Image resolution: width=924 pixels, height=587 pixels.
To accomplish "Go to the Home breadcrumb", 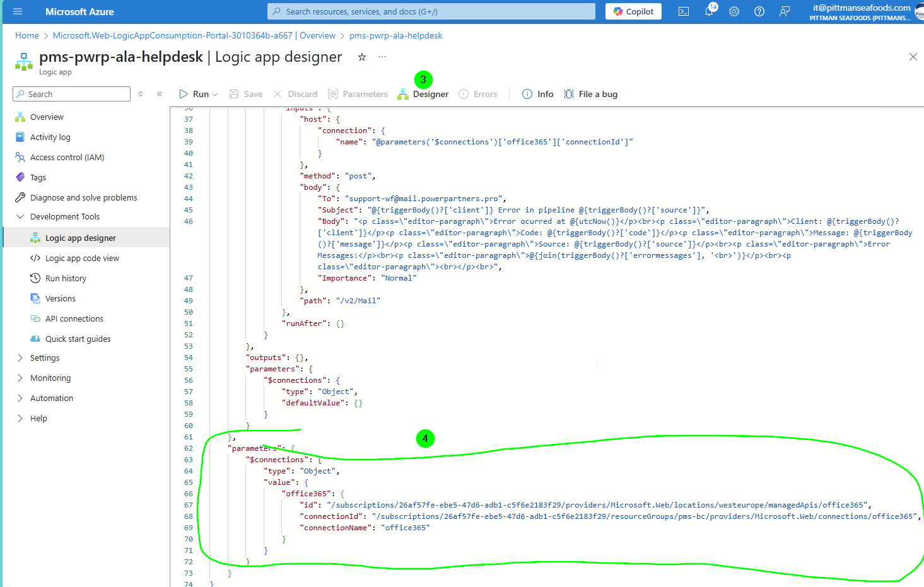I will pyautogui.click(x=27, y=35).
